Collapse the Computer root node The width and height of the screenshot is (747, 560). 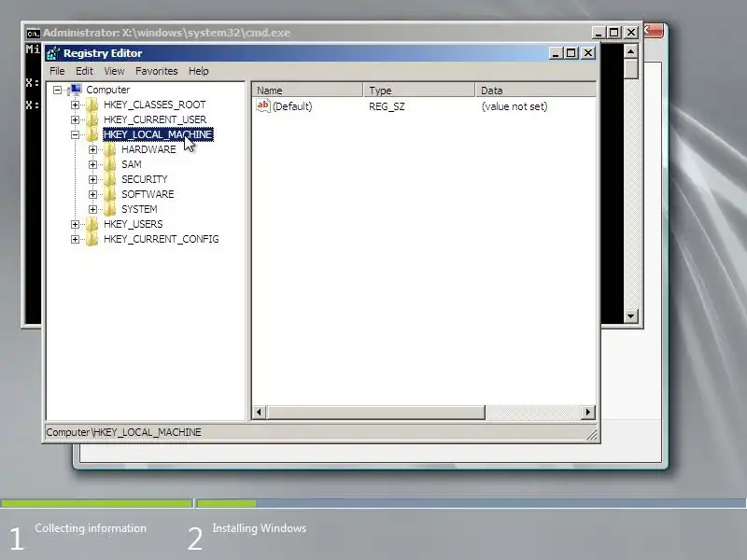coord(58,90)
